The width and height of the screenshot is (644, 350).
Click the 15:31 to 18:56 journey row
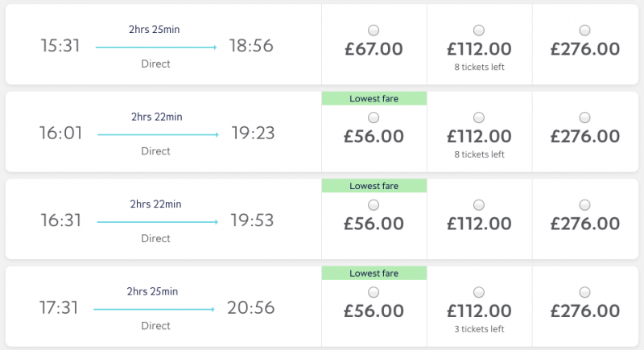163,44
